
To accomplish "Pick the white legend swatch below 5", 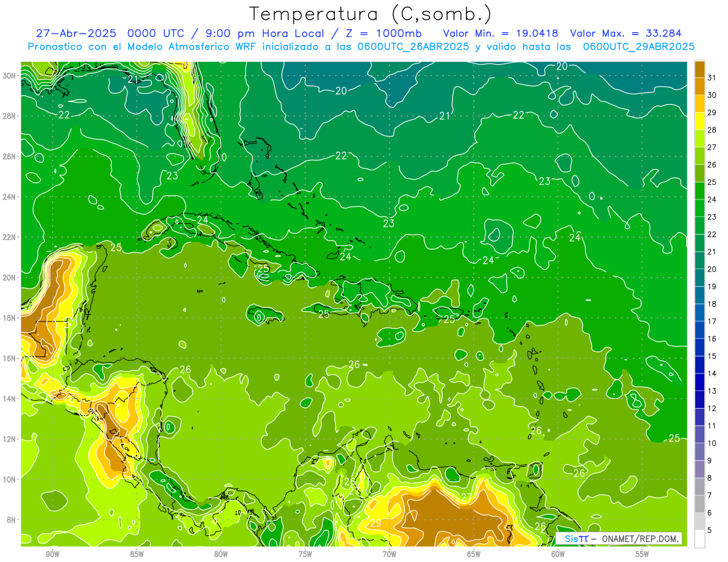I will 699,539.
